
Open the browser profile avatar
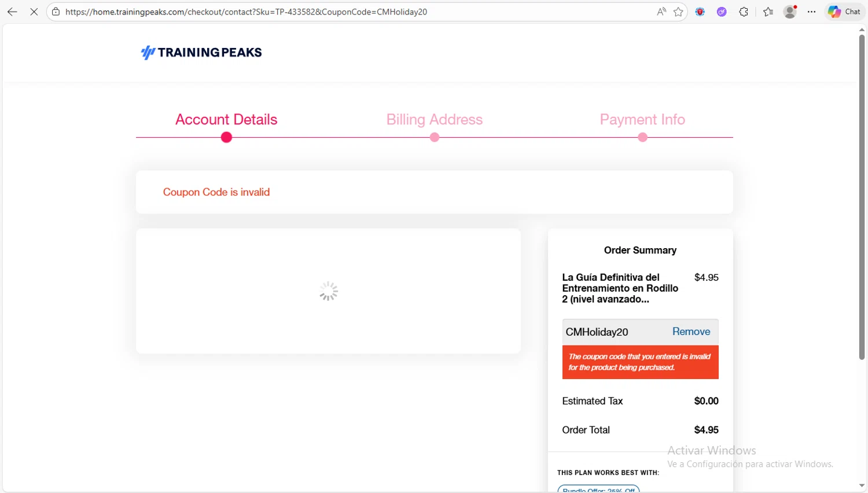click(790, 12)
